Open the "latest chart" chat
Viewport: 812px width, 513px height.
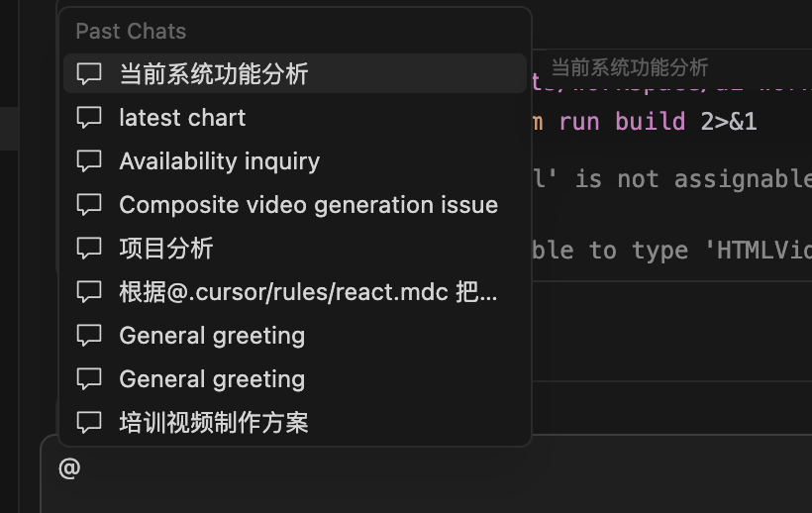click(x=182, y=118)
